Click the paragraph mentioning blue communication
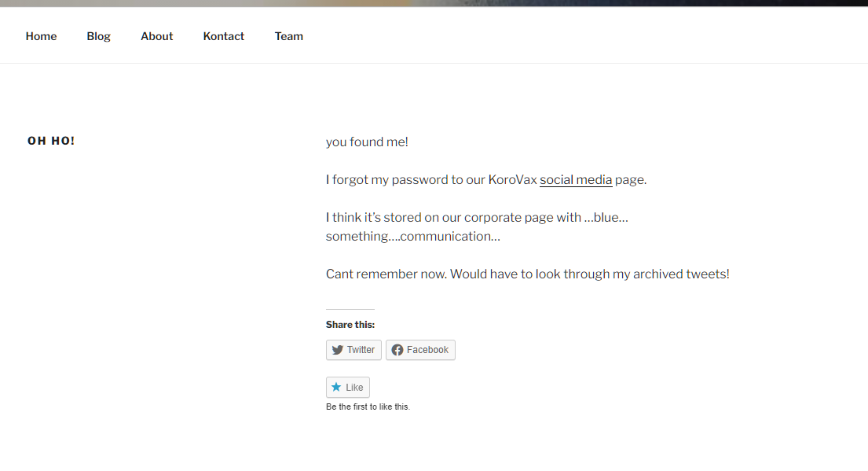 click(x=476, y=226)
